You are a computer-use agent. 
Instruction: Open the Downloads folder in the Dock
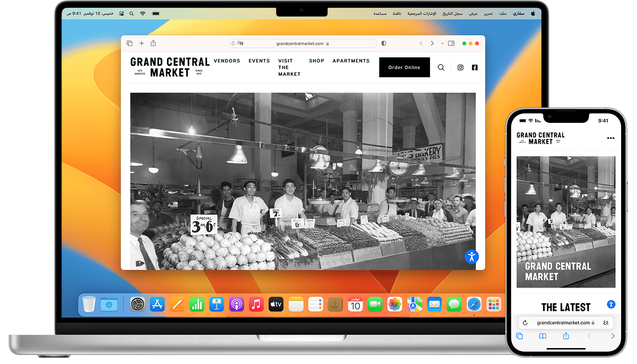pyautogui.click(x=109, y=304)
